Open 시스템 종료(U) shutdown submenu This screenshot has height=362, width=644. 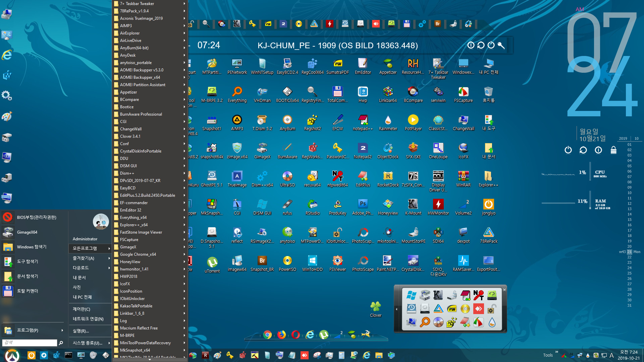click(x=90, y=343)
